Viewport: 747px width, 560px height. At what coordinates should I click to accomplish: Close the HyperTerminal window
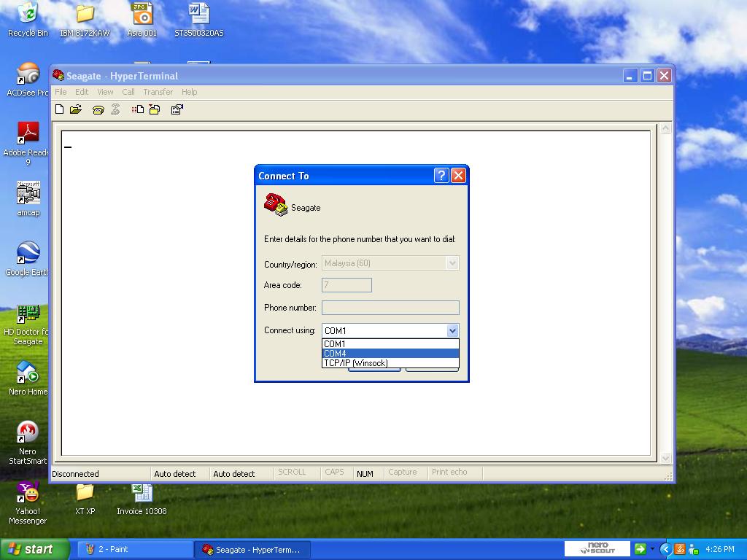(x=664, y=76)
